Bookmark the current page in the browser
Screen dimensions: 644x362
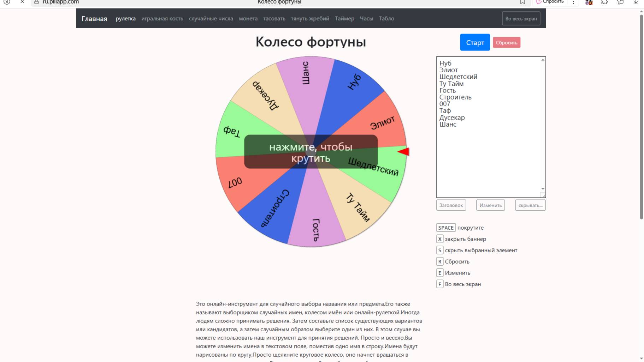point(522,2)
